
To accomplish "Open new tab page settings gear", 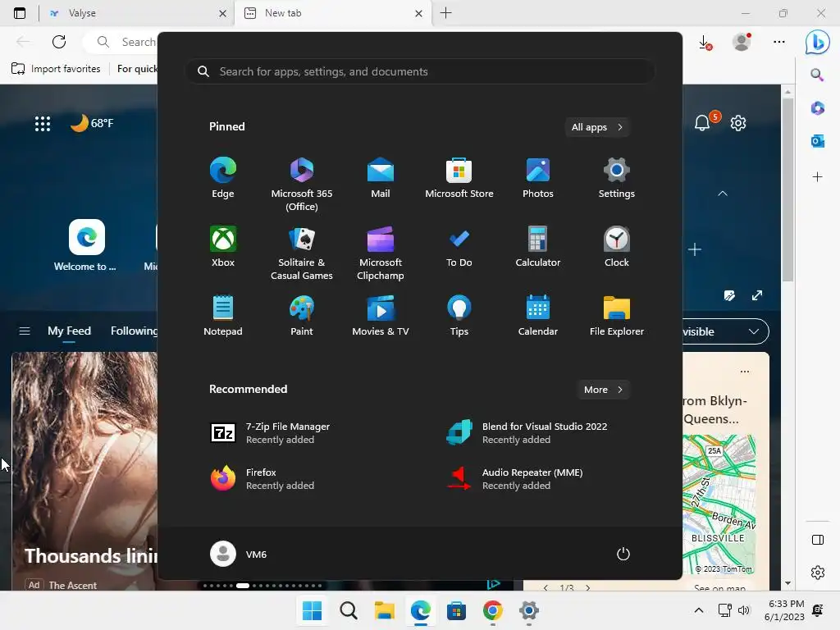I will (x=738, y=123).
